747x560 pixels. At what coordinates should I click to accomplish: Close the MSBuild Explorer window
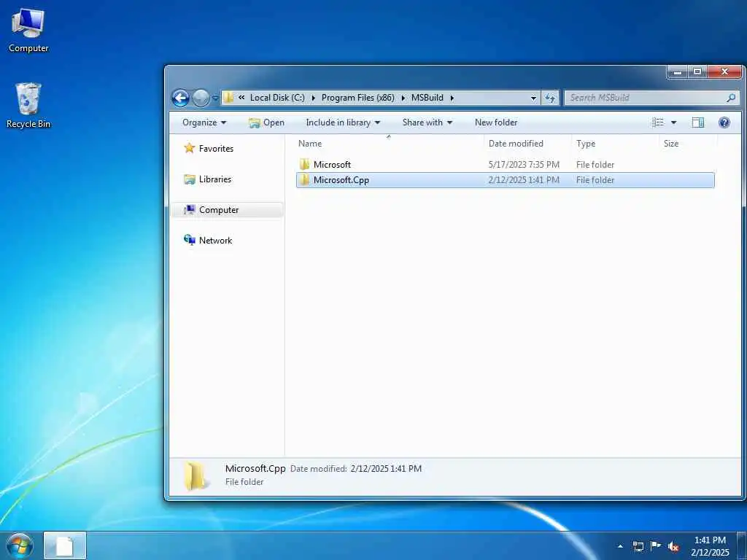click(724, 72)
